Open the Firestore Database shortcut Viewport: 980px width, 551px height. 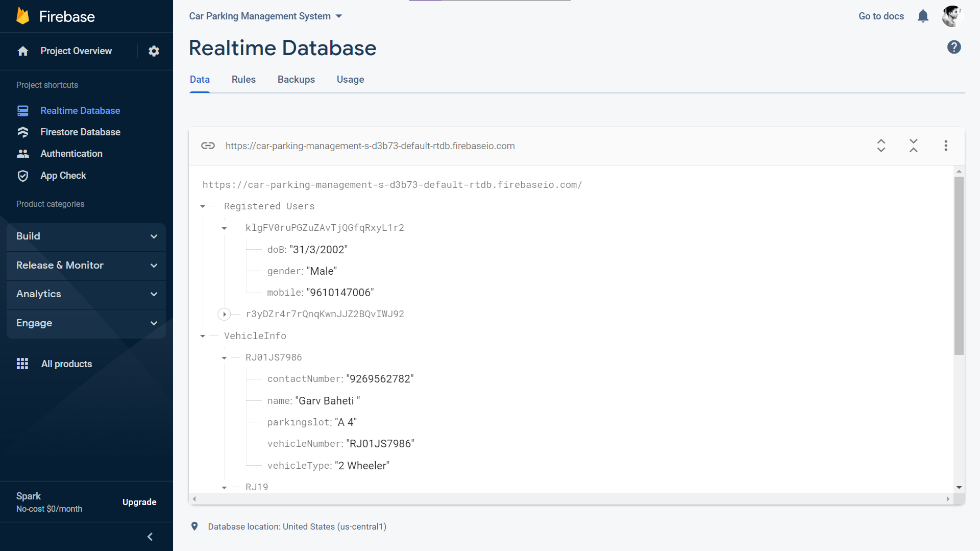80,132
